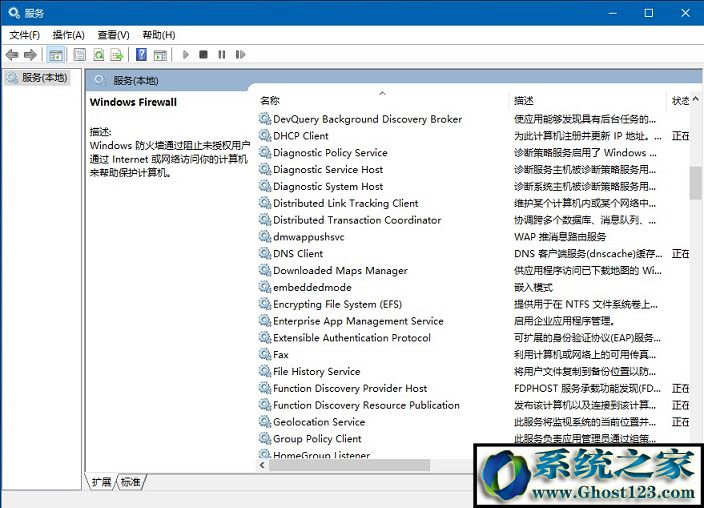Select Downloaded Maps Manager service
The image size is (704, 508).
point(340,270)
